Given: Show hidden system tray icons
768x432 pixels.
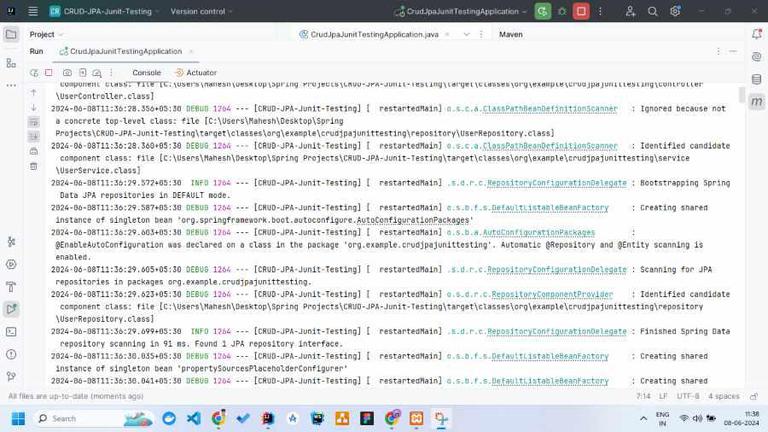Looking at the screenshot, I should click(x=643, y=418).
